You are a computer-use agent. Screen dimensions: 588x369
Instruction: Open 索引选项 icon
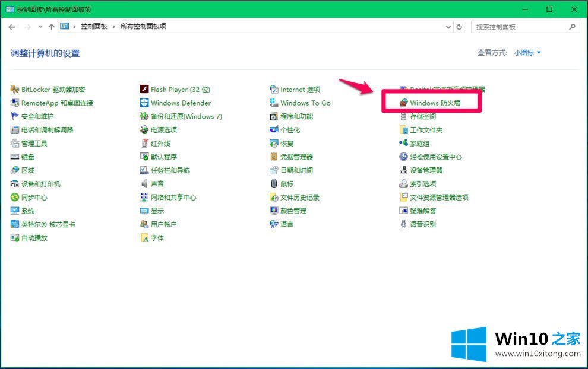coord(403,183)
